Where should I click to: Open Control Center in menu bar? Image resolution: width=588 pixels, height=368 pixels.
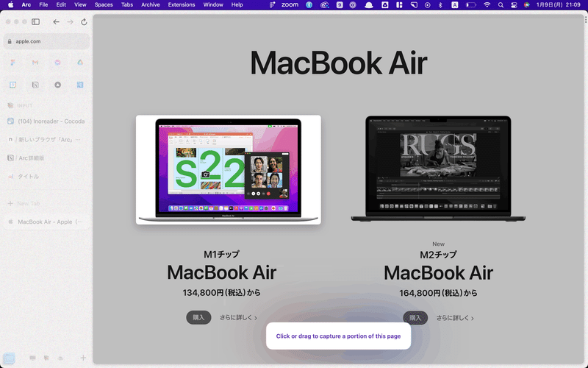pos(514,5)
